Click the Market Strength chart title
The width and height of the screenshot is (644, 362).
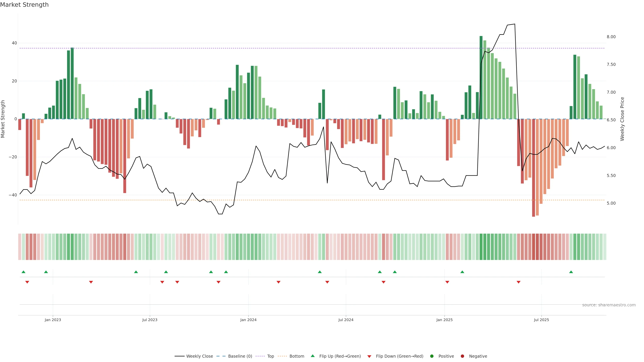coord(24,5)
